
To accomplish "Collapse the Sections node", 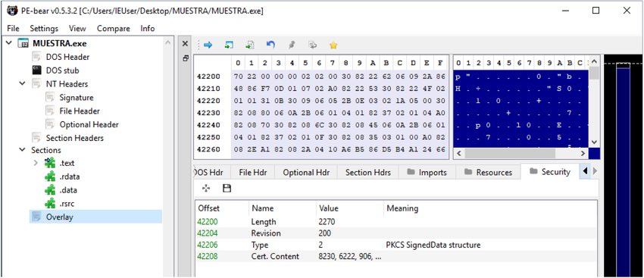I will pos(22,150).
